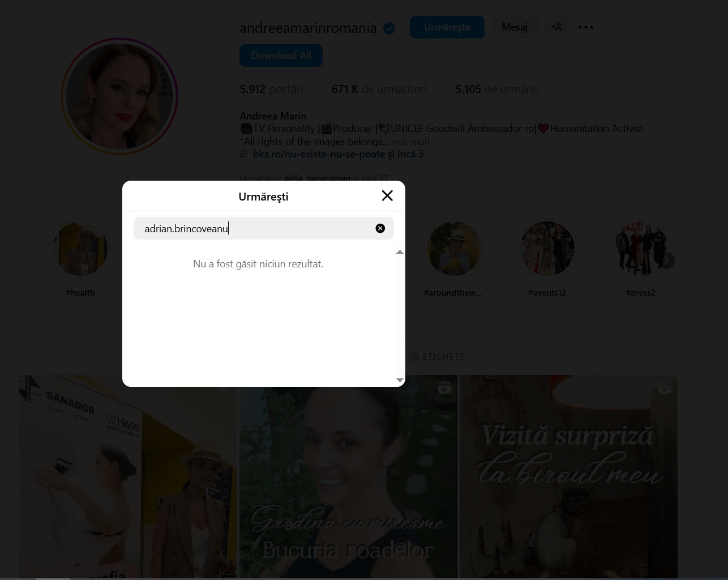
Task: Open Mesaj to send message
Action: click(514, 27)
